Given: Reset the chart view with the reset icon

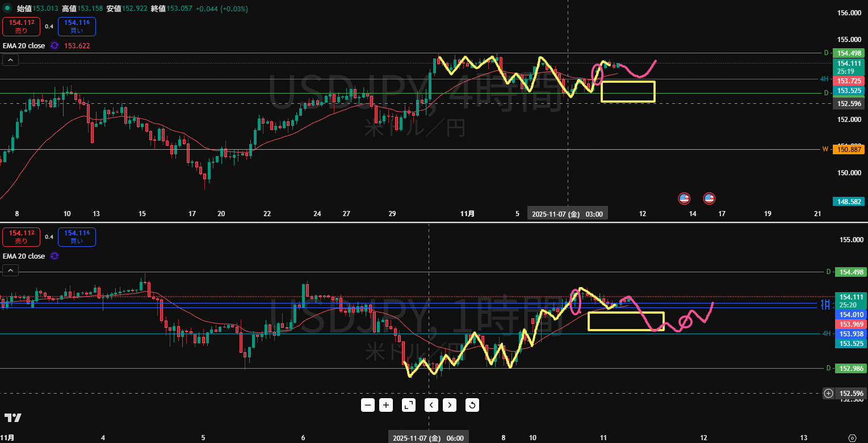Looking at the screenshot, I should point(472,405).
